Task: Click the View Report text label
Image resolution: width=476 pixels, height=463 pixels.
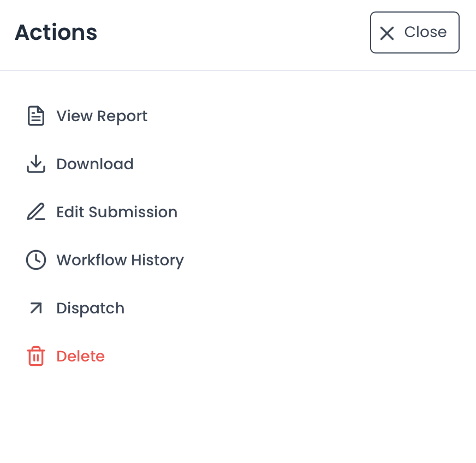Action: pyautogui.click(x=102, y=116)
